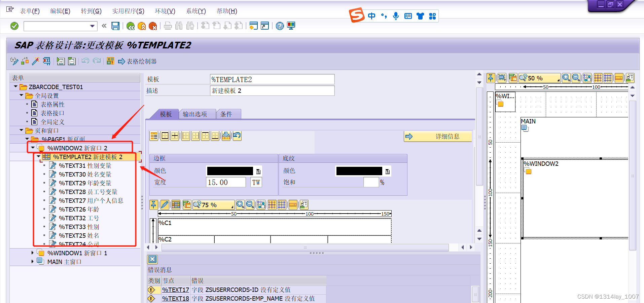Screen dimensions: 644x303
Task: Open the 75 % zoom dropdown
Action: tap(213, 204)
